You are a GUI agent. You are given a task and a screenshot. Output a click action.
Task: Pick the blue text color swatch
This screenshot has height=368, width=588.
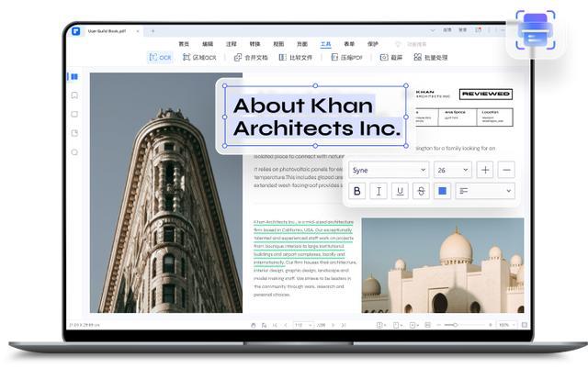(x=442, y=191)
